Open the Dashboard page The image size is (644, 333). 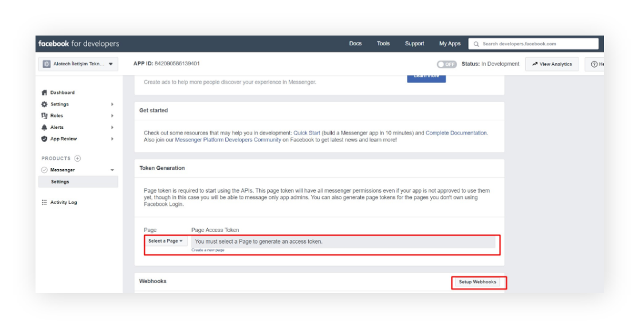coord(62,92)
